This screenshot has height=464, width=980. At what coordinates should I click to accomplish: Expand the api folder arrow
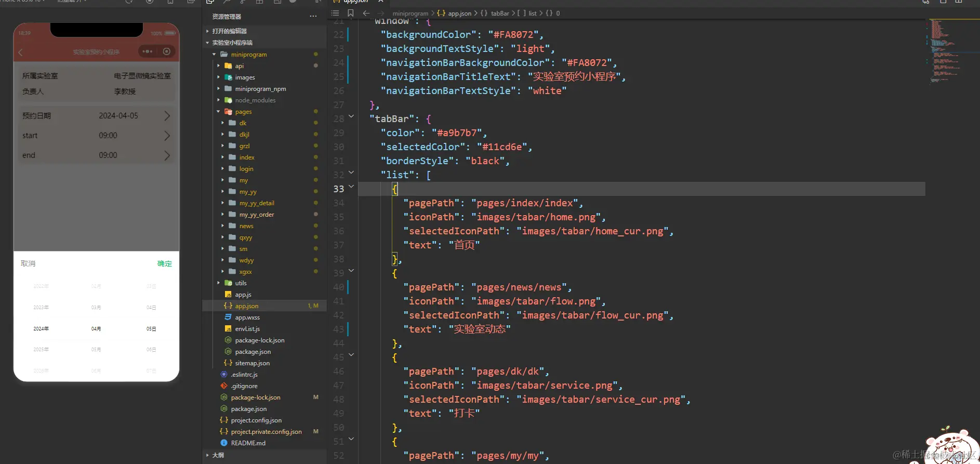pyautogui.click(x=218, y=66)
